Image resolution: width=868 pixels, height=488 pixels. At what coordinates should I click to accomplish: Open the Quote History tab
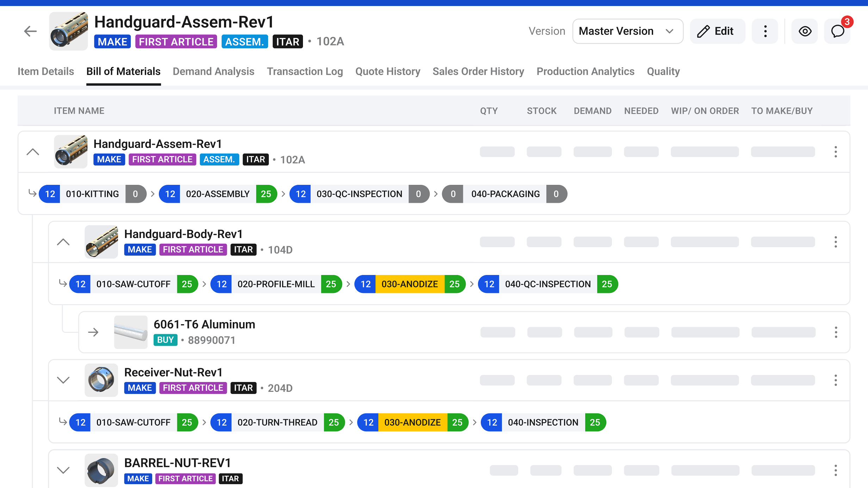click(x=387, y=71)
